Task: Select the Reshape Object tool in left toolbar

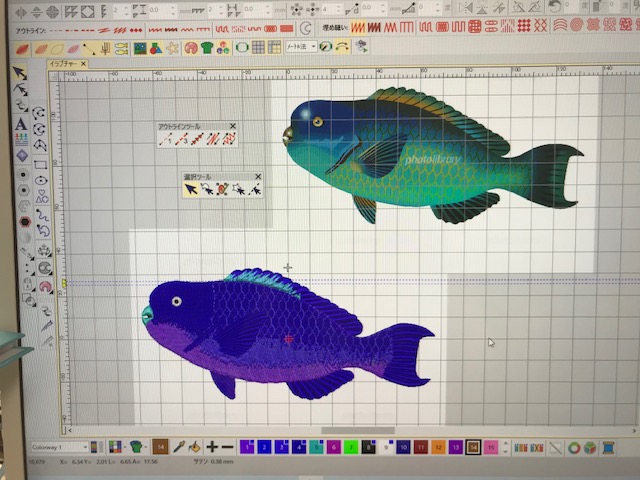Action: (20, 89)
